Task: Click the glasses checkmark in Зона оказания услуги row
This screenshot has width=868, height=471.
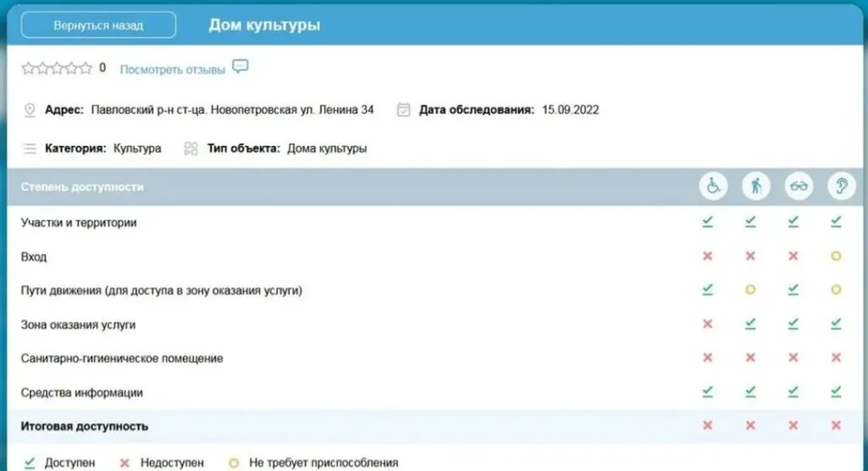Action: coord(793,324)
